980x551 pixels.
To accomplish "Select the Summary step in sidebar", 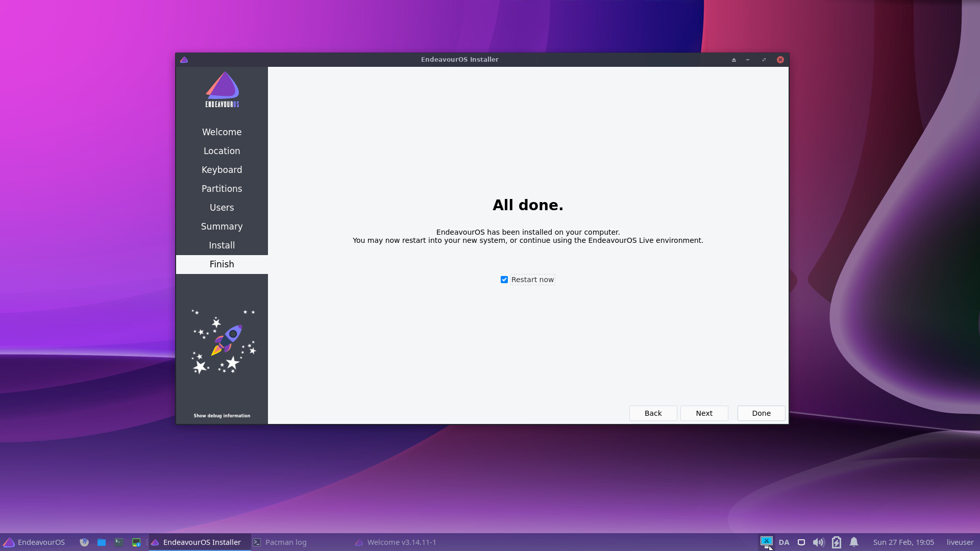I will [x=222, y=227].
